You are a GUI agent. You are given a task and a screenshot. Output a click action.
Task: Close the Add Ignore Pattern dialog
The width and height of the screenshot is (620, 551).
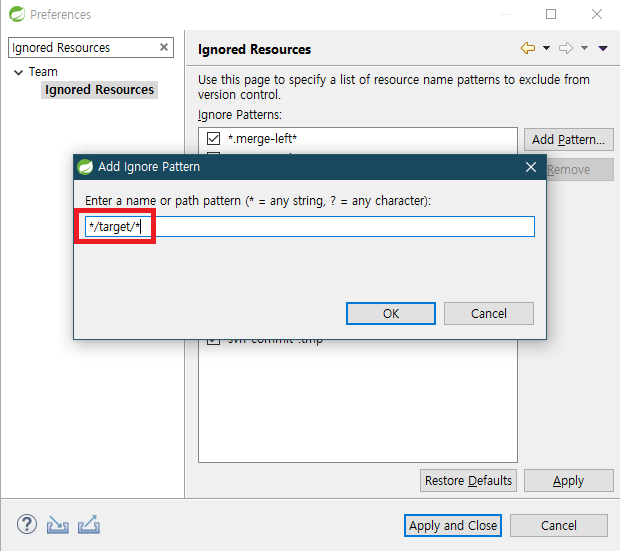[531, 167]
